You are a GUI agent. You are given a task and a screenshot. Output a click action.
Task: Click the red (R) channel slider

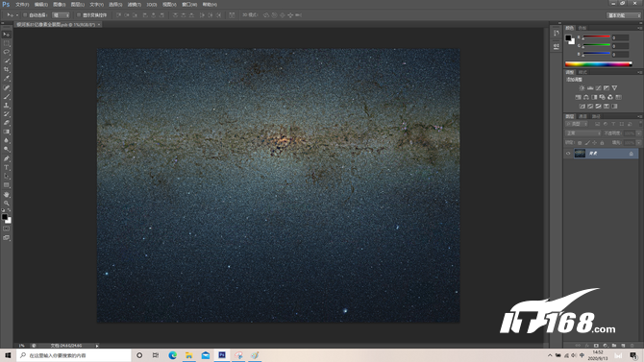596,36
